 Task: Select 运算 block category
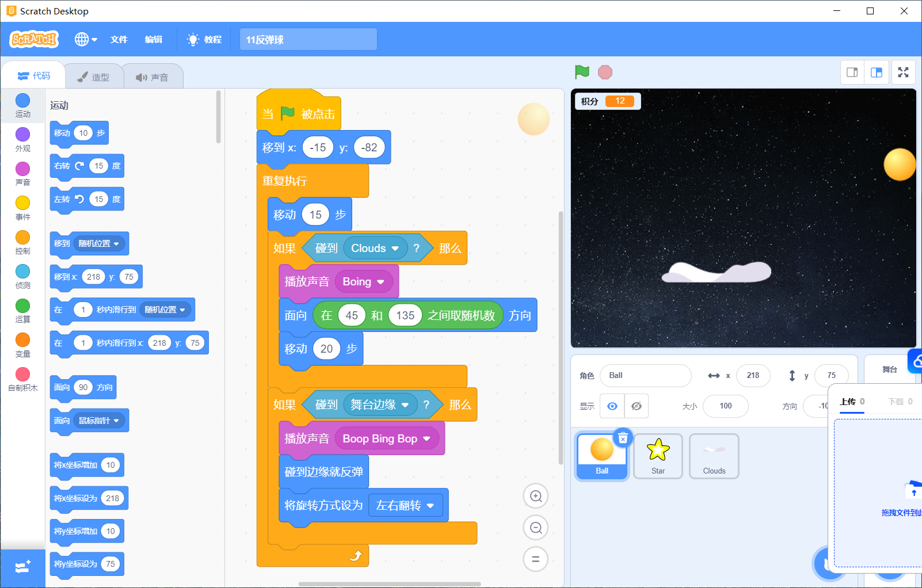point(23,311)
